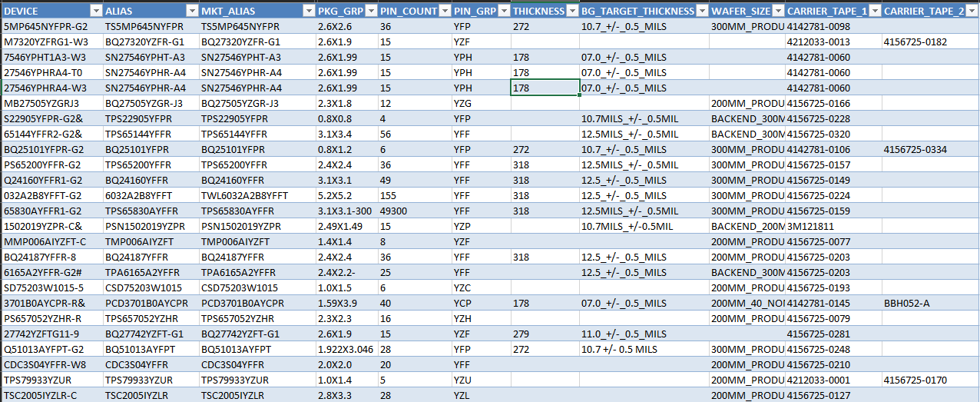Select device cell SD75203W1015-5
Viewport: 980px width, 402px height.
51,287
